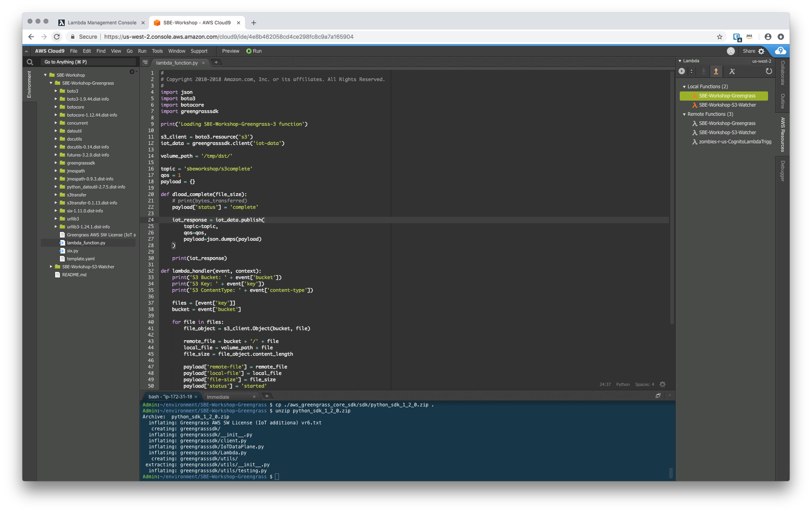The image size is (812, 513).
Task: Click the import (download) Lambda function icon
Action: coord(704,71)
